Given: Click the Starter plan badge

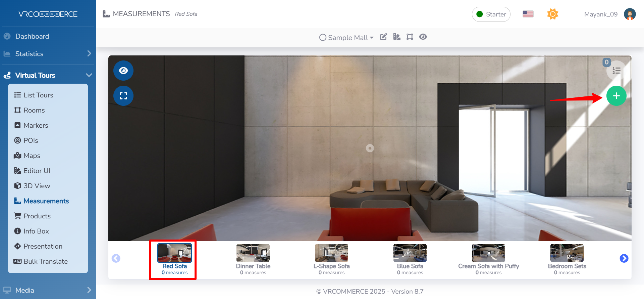Looking at the screenshot, I should coord(491,14).
